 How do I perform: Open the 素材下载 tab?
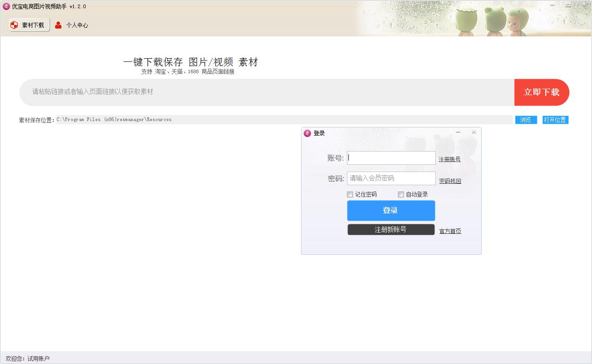coord(28,25)
